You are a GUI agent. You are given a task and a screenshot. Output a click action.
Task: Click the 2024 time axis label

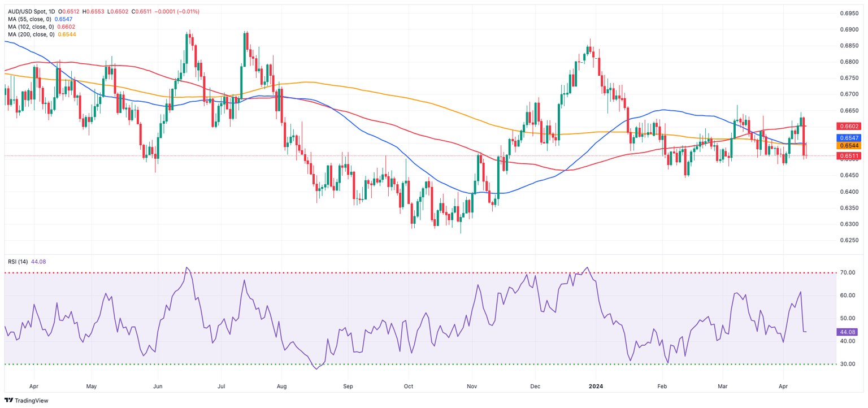pos(596,387)
